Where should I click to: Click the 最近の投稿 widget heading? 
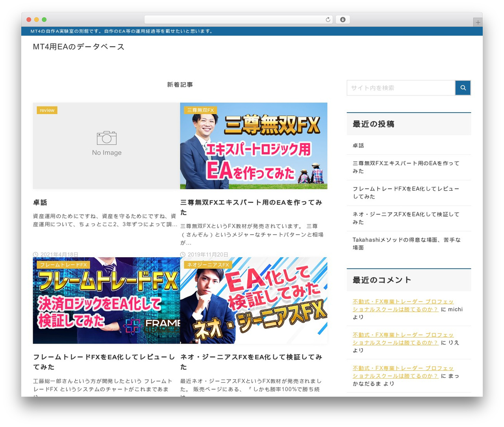click(x=373, y=124)
